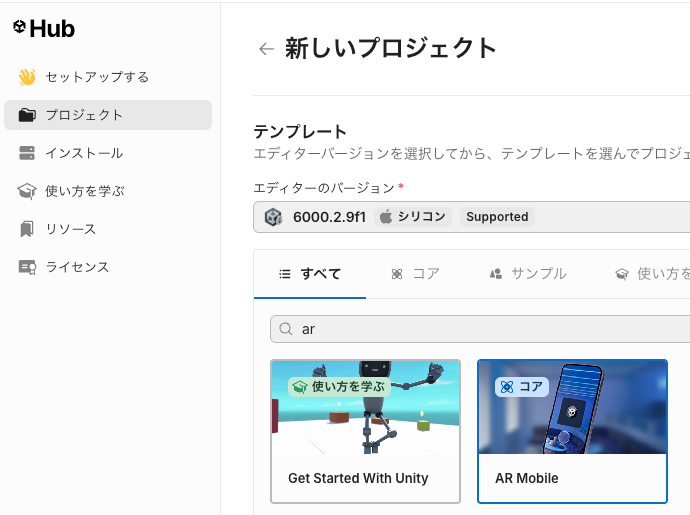Click the Get Started With Unity title
The height and width of the screenshot is (515, 690).
pyautogui.click(x=358, y=478)
